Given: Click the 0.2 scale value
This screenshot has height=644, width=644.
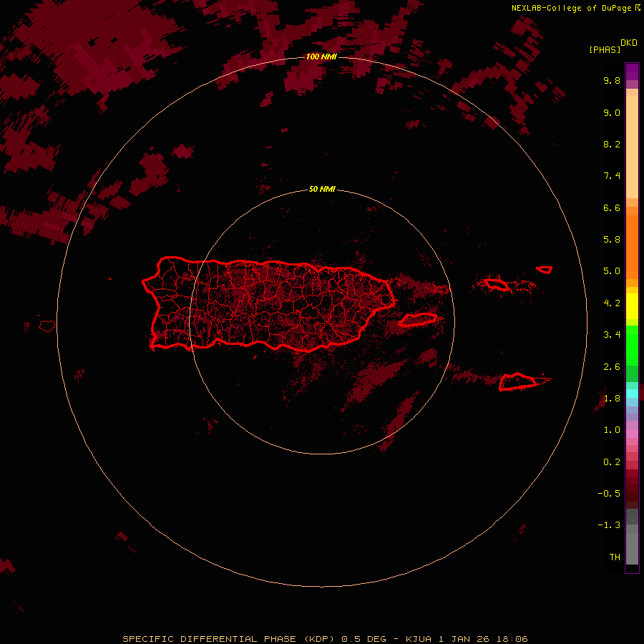Looking at the screenshot, I should pos(612,462).
